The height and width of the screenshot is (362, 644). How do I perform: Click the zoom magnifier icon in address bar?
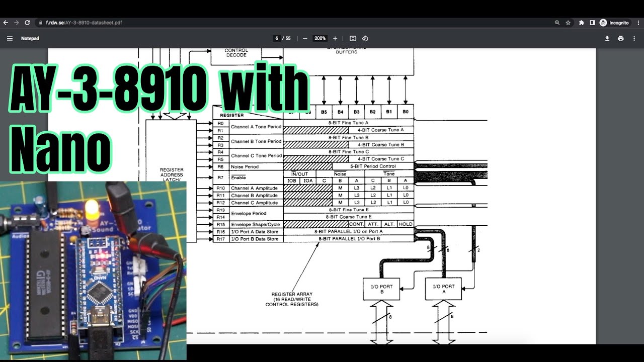(x=557, y=23)
